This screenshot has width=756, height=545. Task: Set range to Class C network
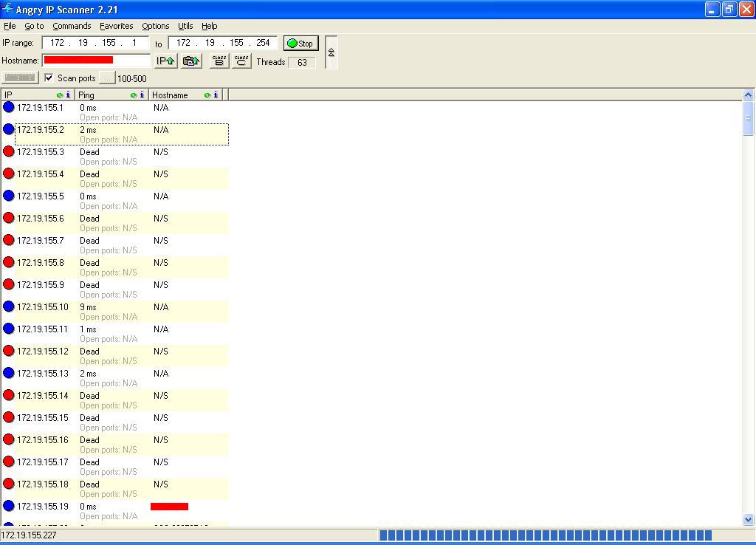(x=241, y=61)
